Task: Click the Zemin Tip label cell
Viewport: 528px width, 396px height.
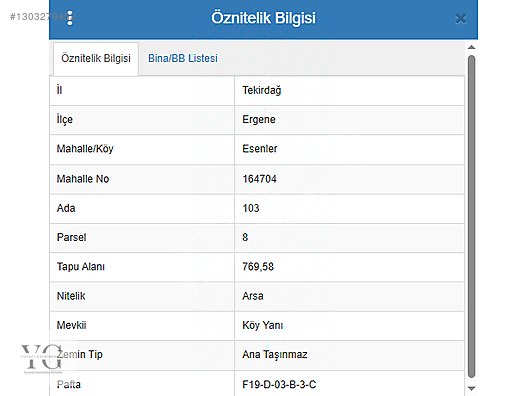Action: [142, 355]
